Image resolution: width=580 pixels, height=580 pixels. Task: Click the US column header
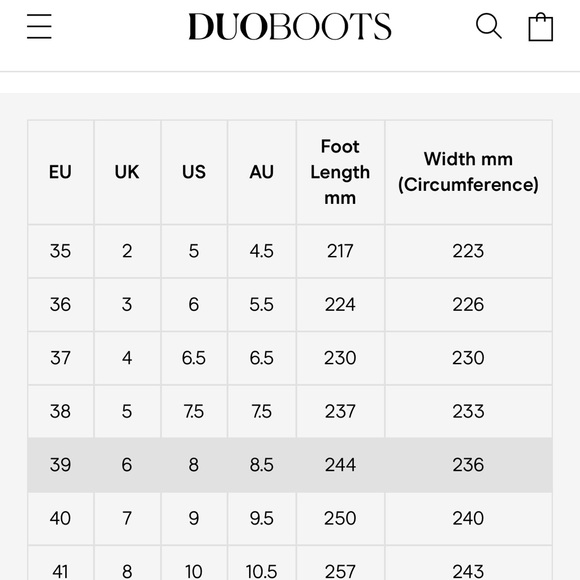pyautogui.click(x=194, y=172)
